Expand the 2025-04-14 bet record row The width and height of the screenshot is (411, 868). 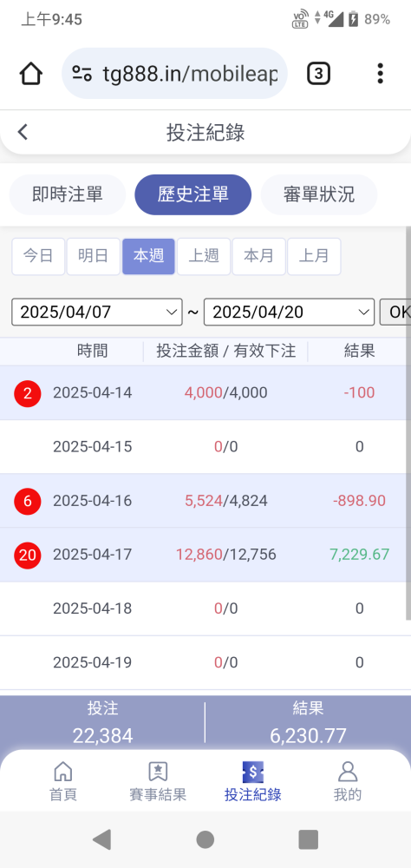coord(205,393)
